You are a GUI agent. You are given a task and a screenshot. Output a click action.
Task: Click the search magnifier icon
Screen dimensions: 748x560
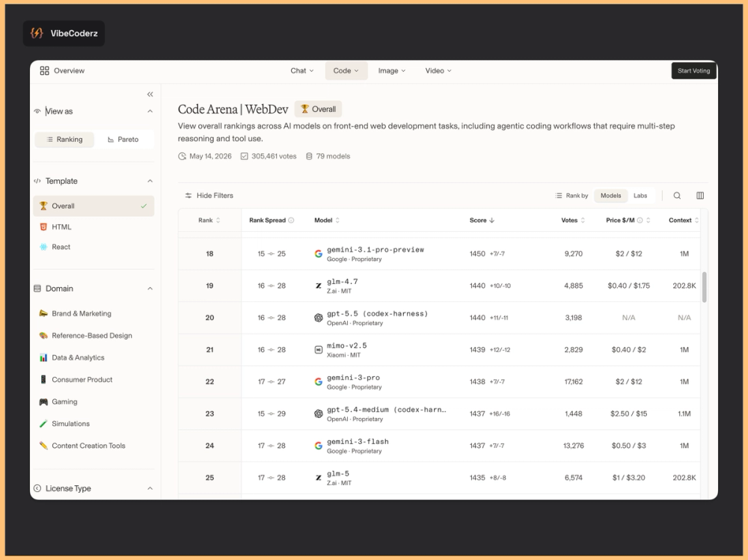677,196
